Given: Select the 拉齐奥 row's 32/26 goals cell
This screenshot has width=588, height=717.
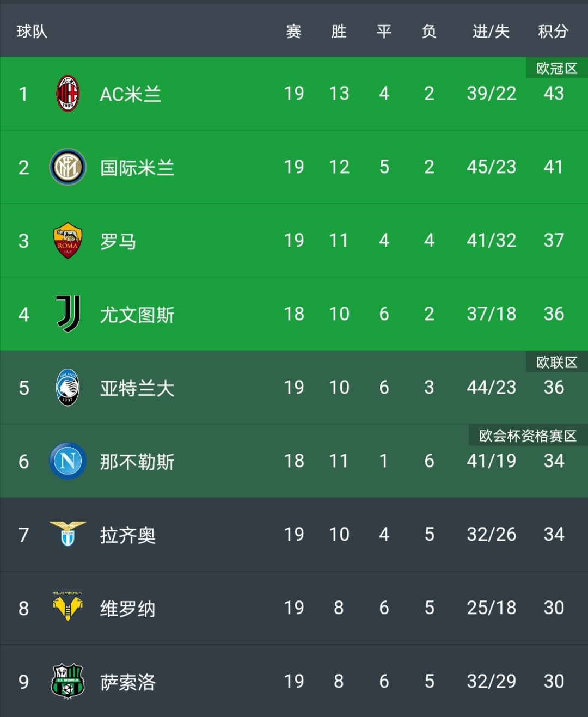Looking at the screenshot, I should [491, 534].
